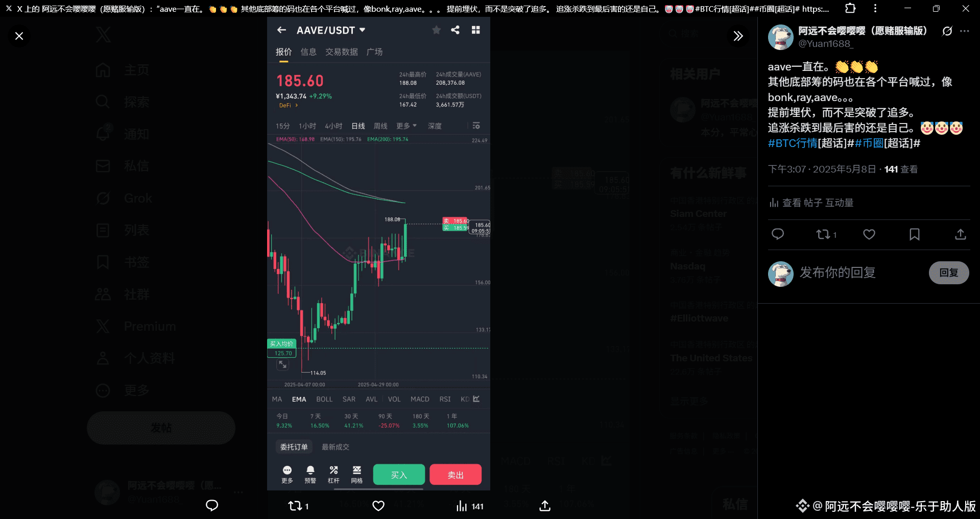The image size is (980, 519).
Task: Click the Grok icon next to username
Action: [947, 31]
